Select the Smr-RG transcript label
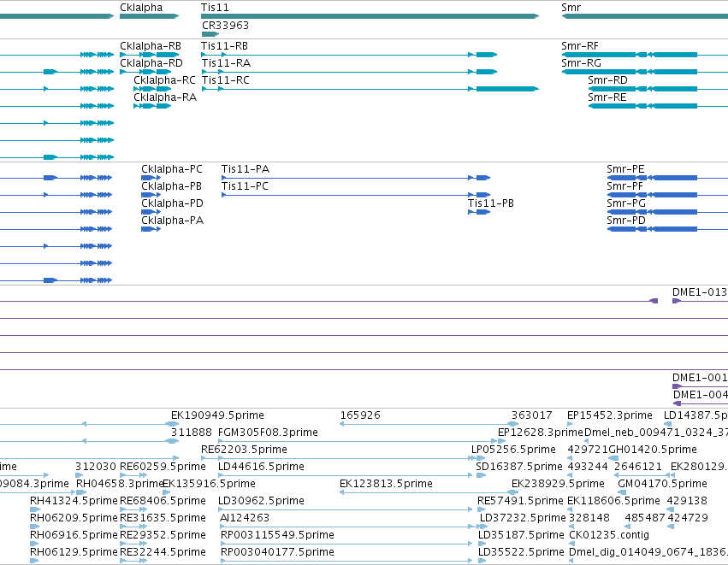The height and width of the screenshot is (565, 728). tap(581, 63)
